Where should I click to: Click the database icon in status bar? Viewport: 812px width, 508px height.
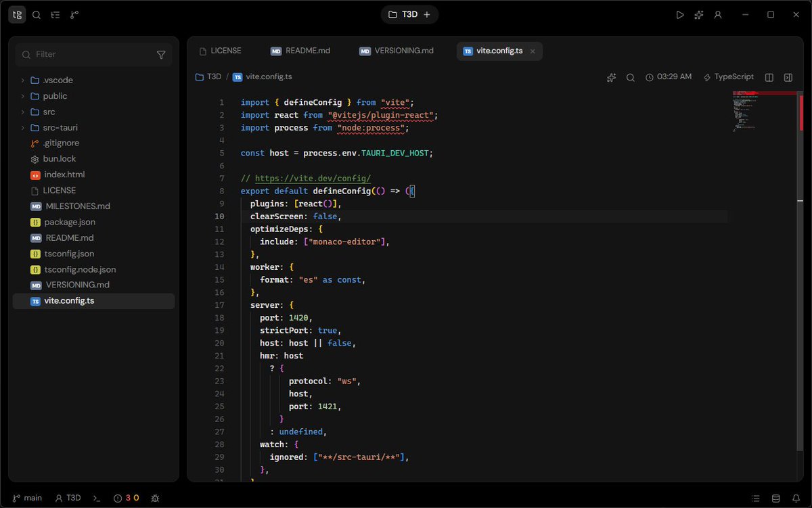click(776, 498)
